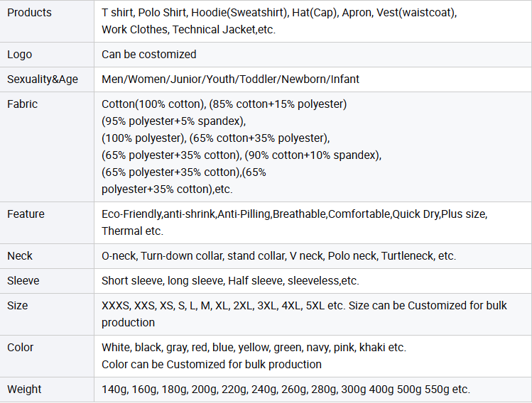
Task: Select the 'Short sleeve, long sleeve' text
Action: click(230, 281)
